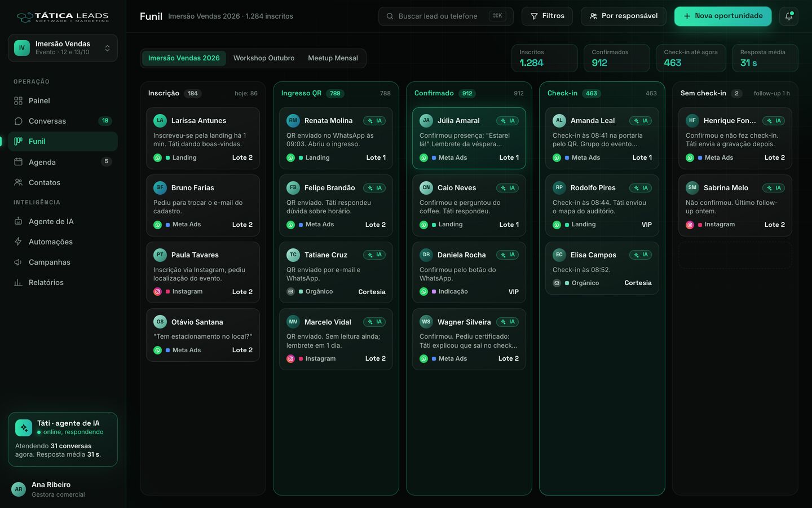The width and height of the screenshot is (812, 508).
Task: Click the Painel grid icon in sidebar
Action: [18, 100]
